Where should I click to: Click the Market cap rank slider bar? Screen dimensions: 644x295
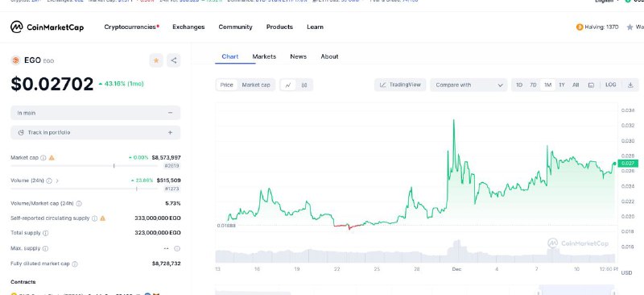tap(84, 166)
